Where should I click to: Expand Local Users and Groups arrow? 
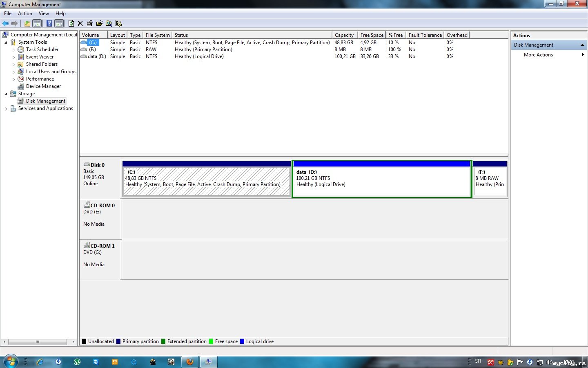coord(13,72)
